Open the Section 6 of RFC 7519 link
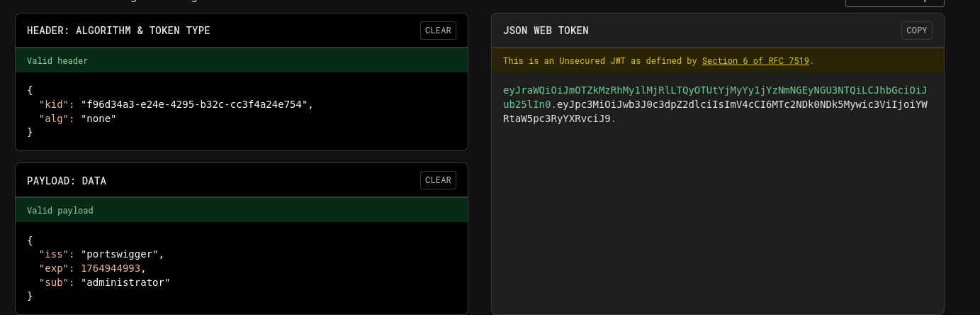Image resolution: width=980 pixels, height=315 pixels. pyautogui.click(x=755, y=61)
